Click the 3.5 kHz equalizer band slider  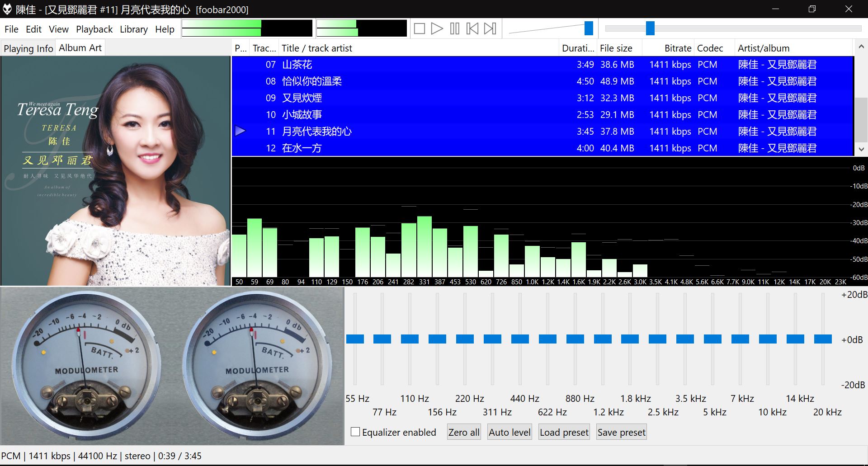point(685,339)
